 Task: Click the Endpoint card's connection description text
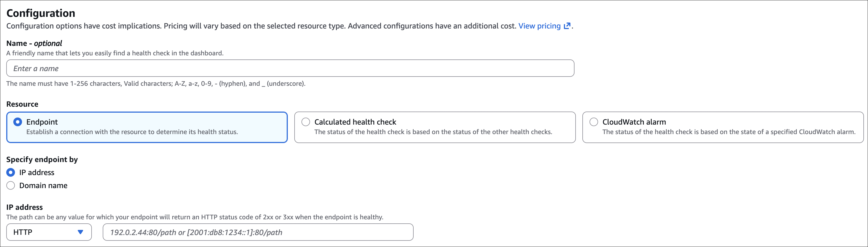coord(132,132)
